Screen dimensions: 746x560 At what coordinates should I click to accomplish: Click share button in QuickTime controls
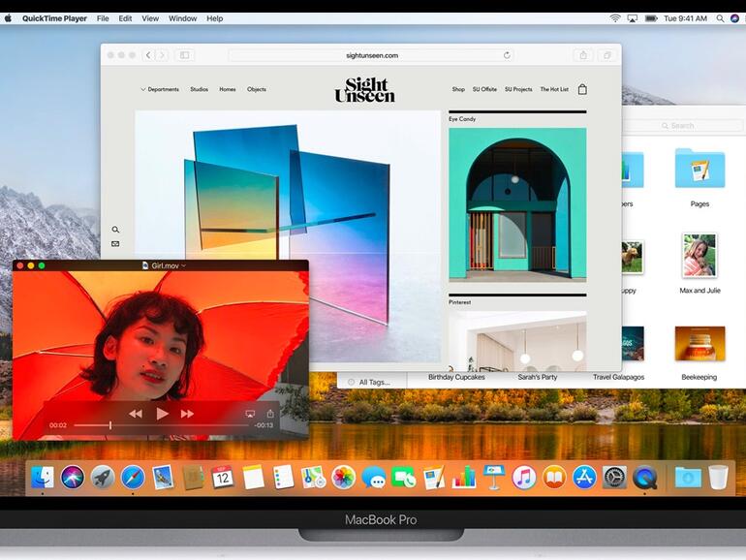(x=270, y=414)
